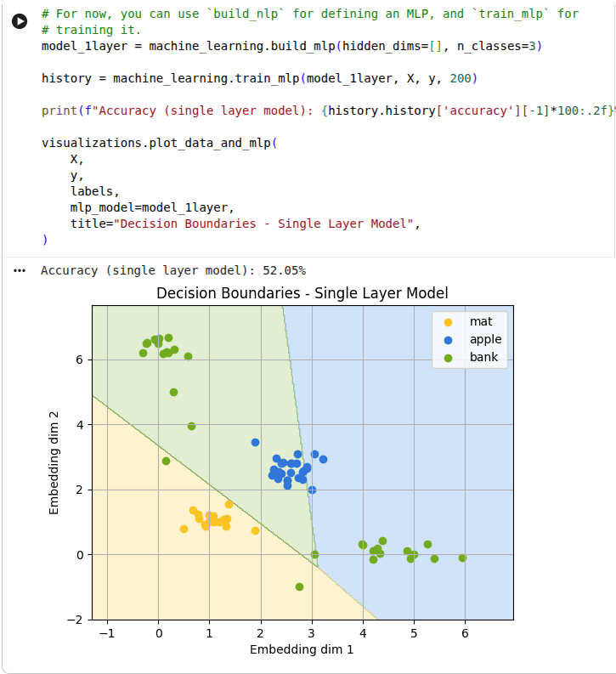Open the output options ellipsis menu
Image resolution: width=616 pixels, height=674 pixels.
tap(20, 270)
